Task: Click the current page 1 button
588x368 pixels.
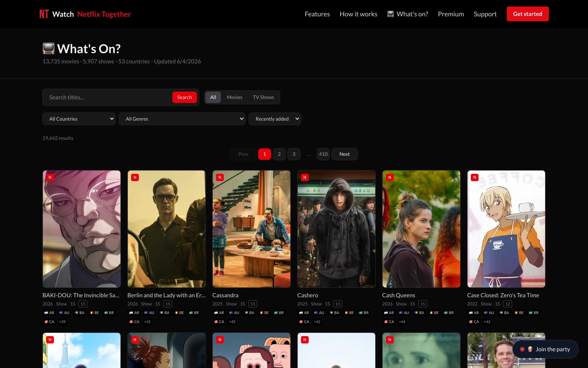Action: coord(264,154)
